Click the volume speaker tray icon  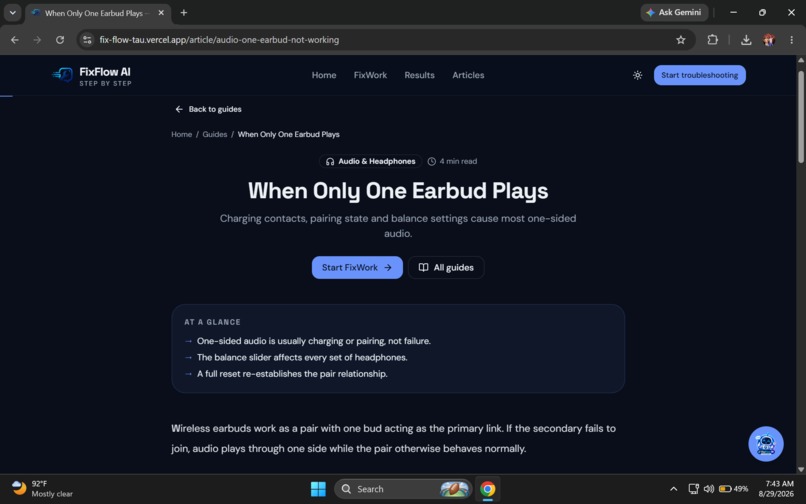pos(708,489)
